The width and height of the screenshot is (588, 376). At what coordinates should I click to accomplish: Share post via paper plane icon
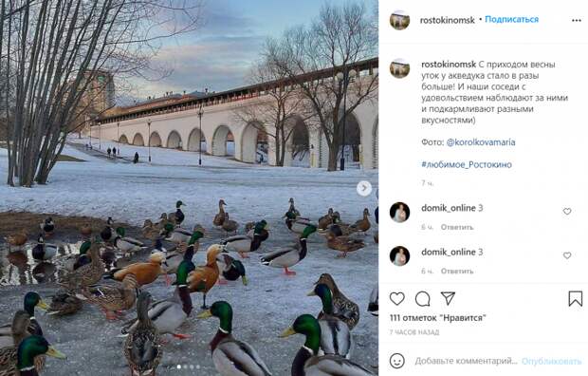point(448,298)
